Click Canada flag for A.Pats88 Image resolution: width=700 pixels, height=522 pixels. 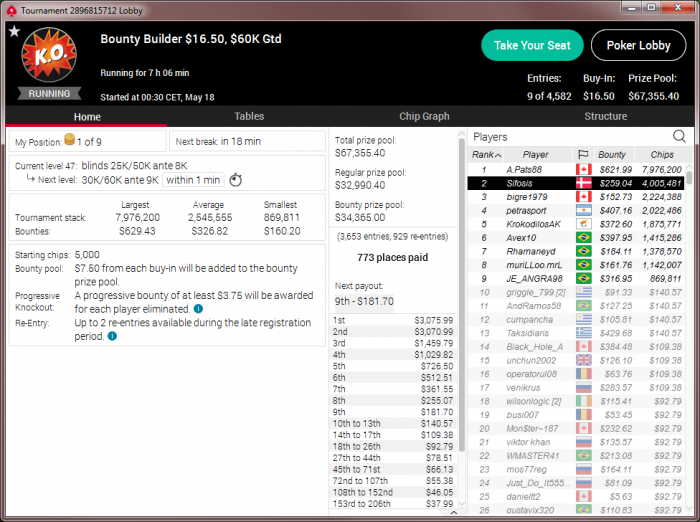[x=583, y=169]
